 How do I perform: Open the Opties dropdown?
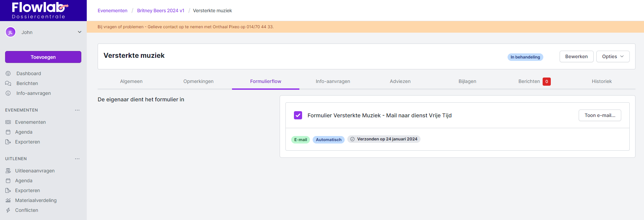point(613,56)
